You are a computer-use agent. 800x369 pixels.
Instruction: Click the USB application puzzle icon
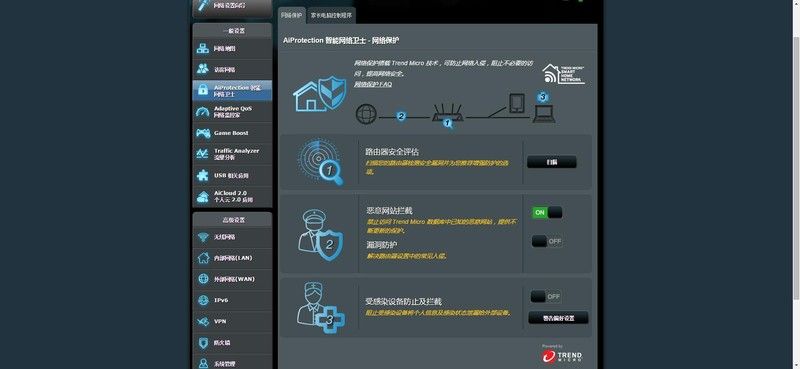pos(203,175)
